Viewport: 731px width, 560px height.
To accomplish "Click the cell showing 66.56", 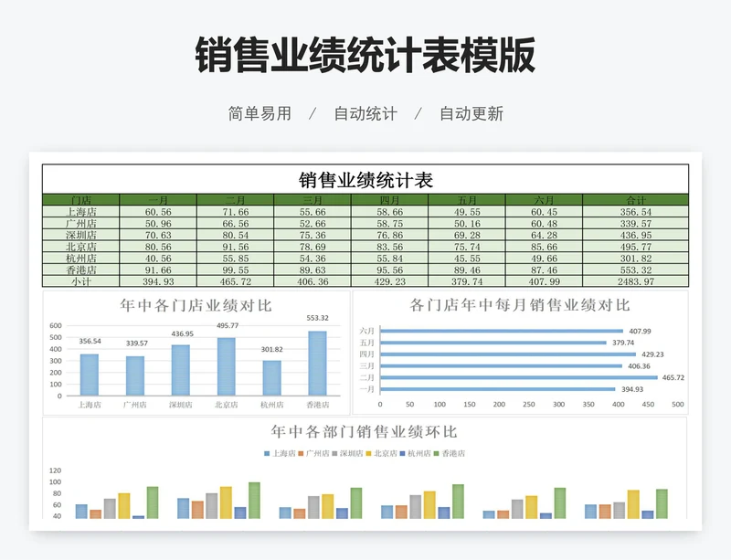I will pos(236,223).
